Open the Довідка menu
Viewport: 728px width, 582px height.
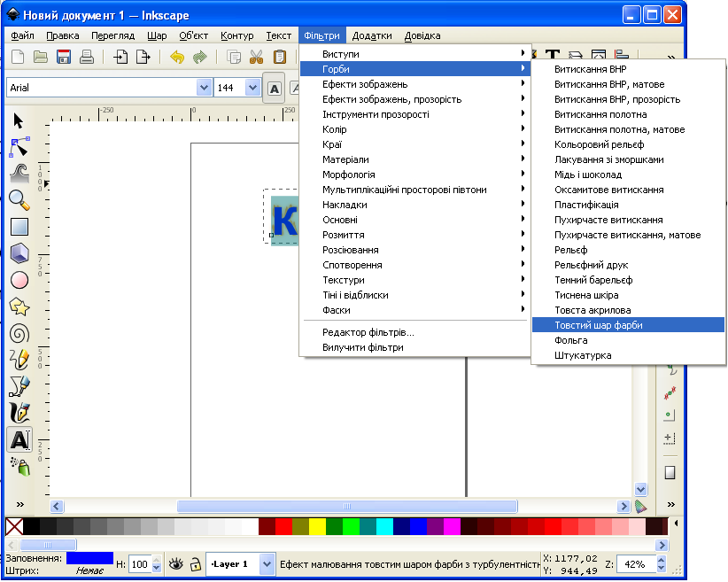(x=422, y=35)
